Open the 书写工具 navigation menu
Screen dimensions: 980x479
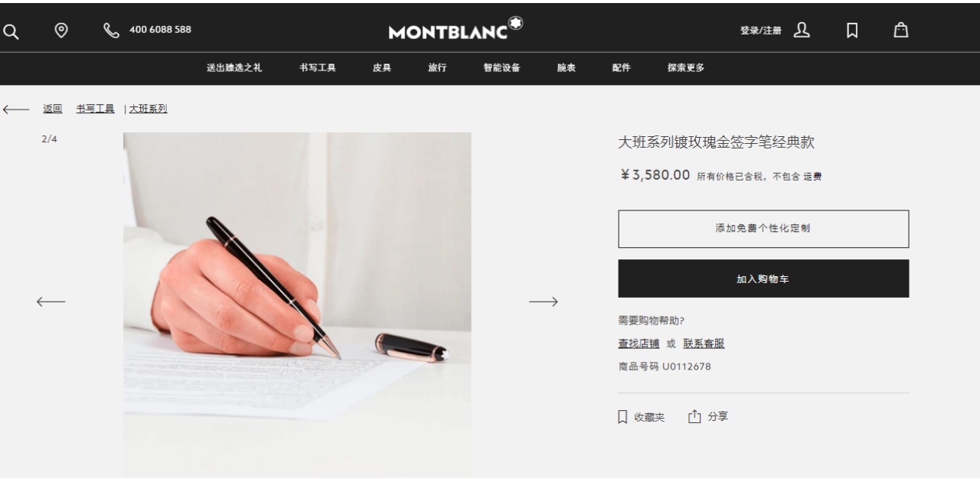point(318,67)
